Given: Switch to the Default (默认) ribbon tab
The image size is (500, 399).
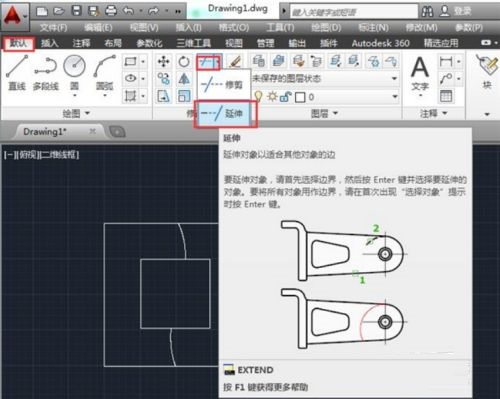Looking at the screenshot, I should [x=18, y=43].
